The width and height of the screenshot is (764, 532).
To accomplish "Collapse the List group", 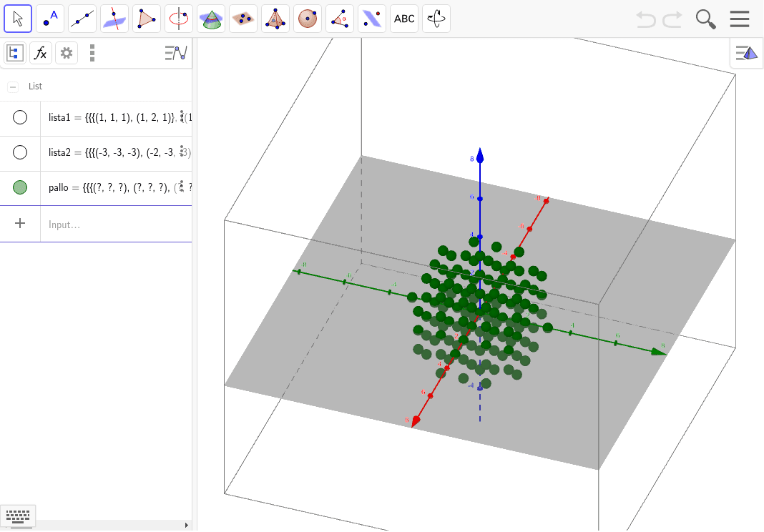I will 13,87.
